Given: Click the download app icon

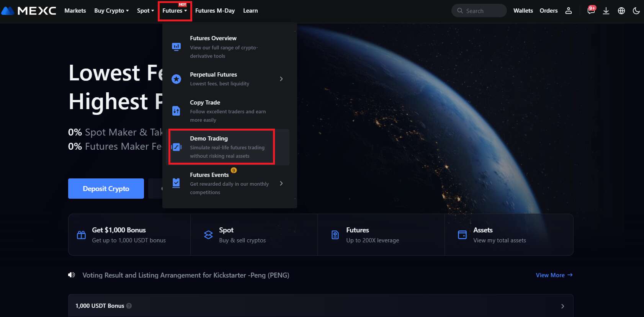Looking at the screenshot, I should (606, 11).
